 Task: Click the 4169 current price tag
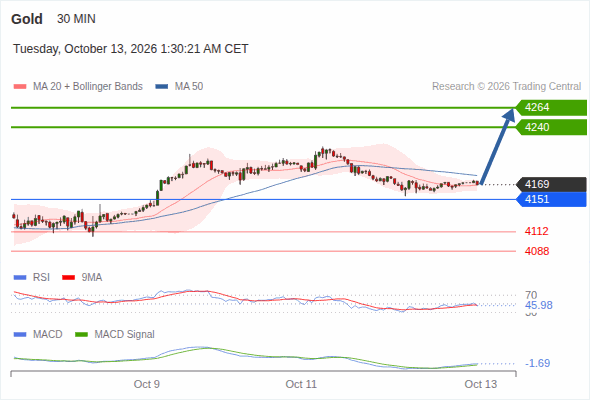(551, 184)
